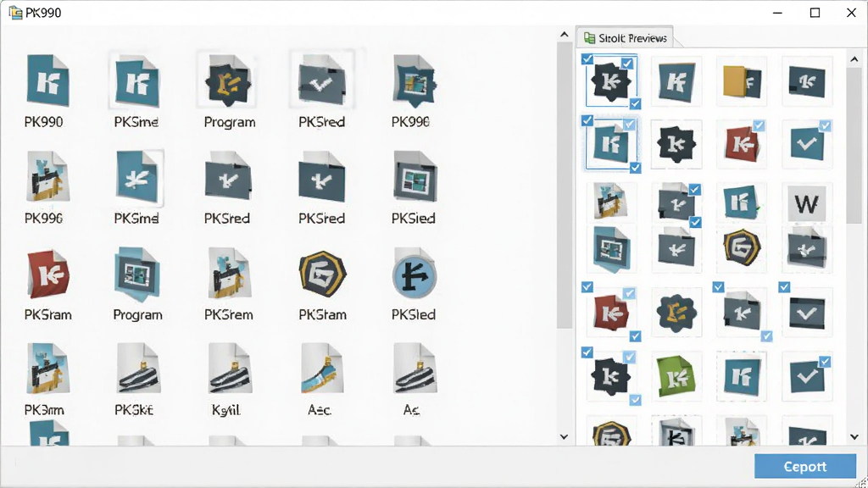Select the blue-bordered teal K preview

coord(611,144)
